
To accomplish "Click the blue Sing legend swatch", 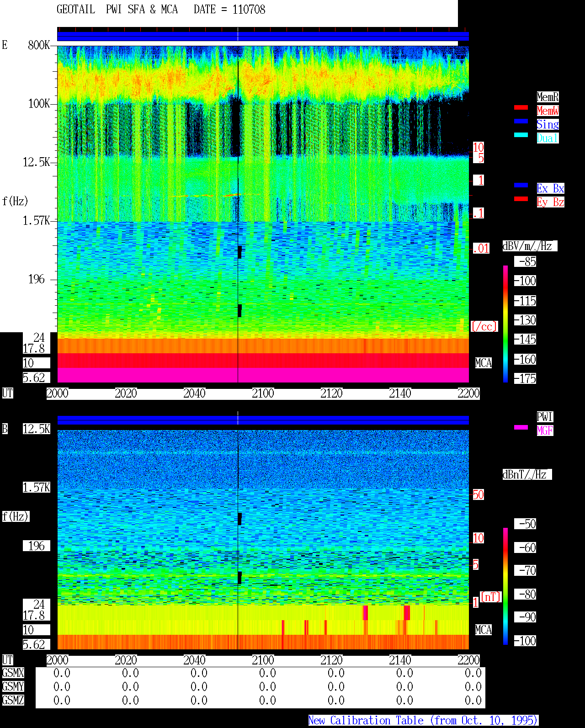I will (521, 121).
